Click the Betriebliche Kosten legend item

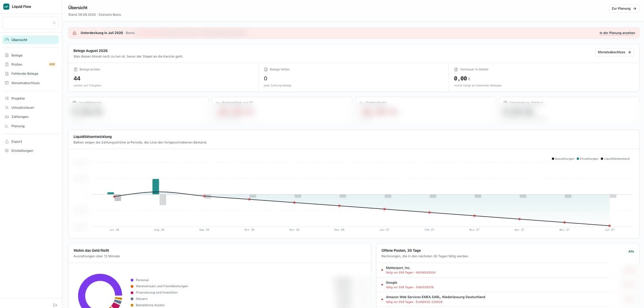(148, 305)
